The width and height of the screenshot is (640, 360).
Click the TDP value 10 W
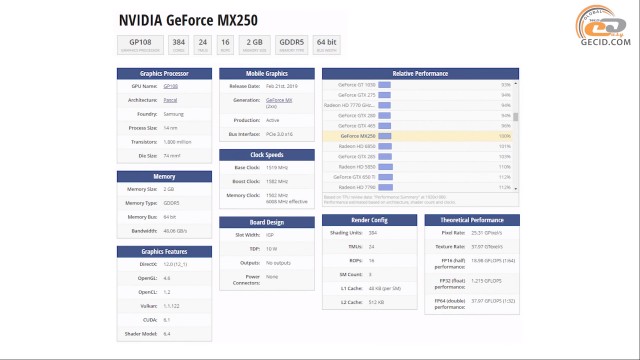(x=271, y=249)
